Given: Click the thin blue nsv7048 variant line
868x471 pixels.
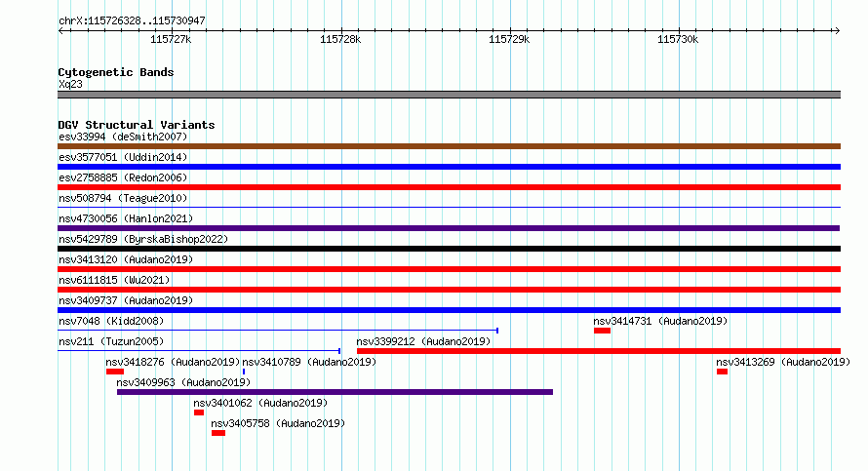Looking at the screenshot, I should (278, 331).
